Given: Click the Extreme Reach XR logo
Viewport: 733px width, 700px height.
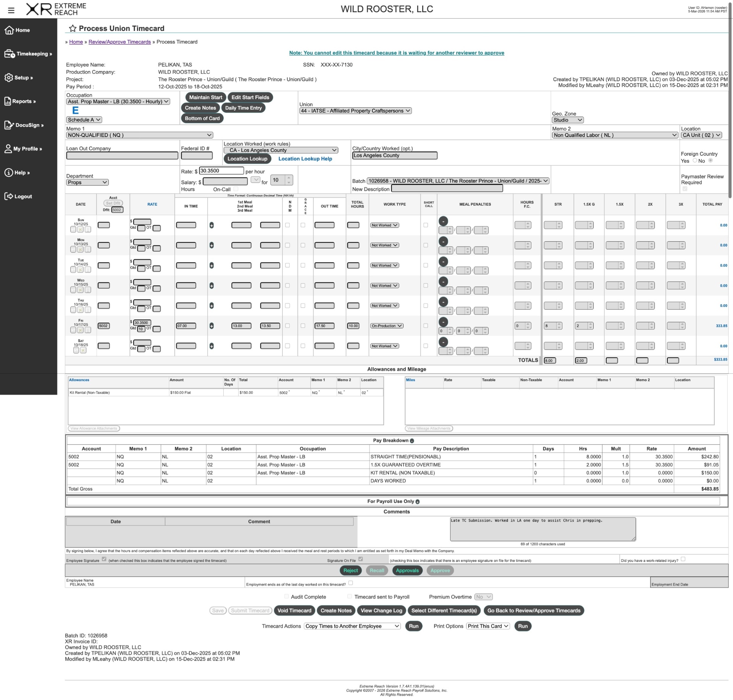Looking at the screenshot, I should pos(56,9).
